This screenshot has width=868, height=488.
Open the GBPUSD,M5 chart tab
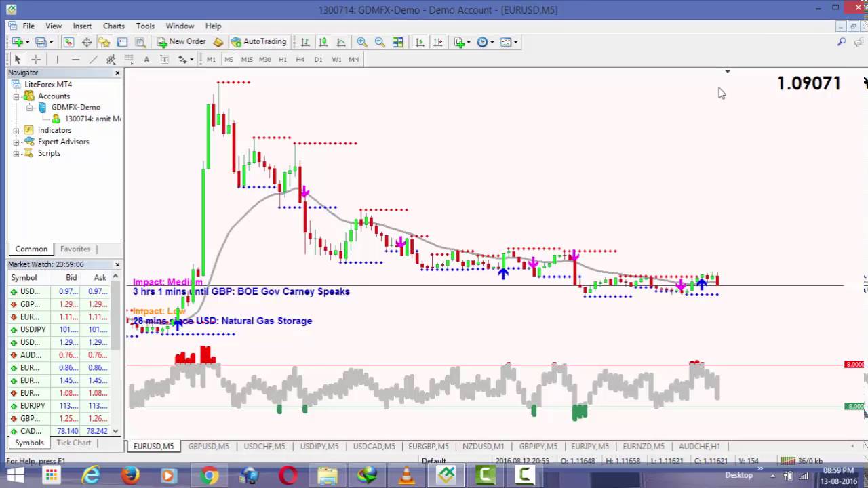tap(208, 446)
